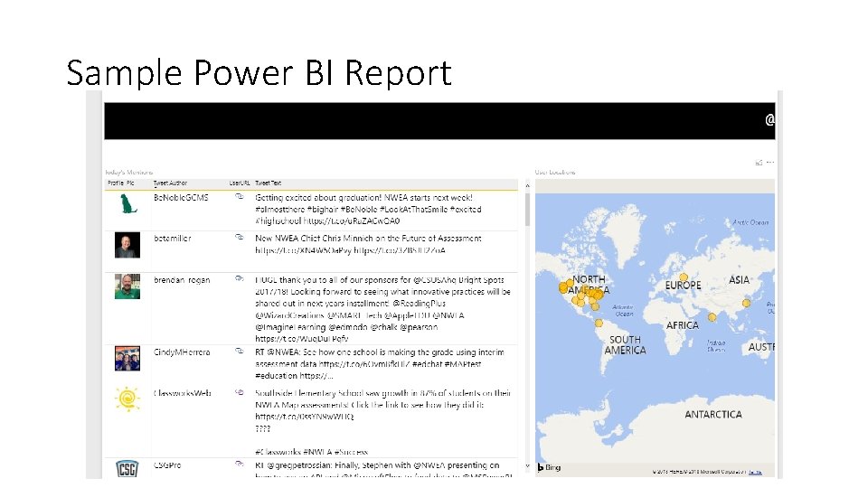Select the BeNobleGCMS author name

[x=181, y=198]
